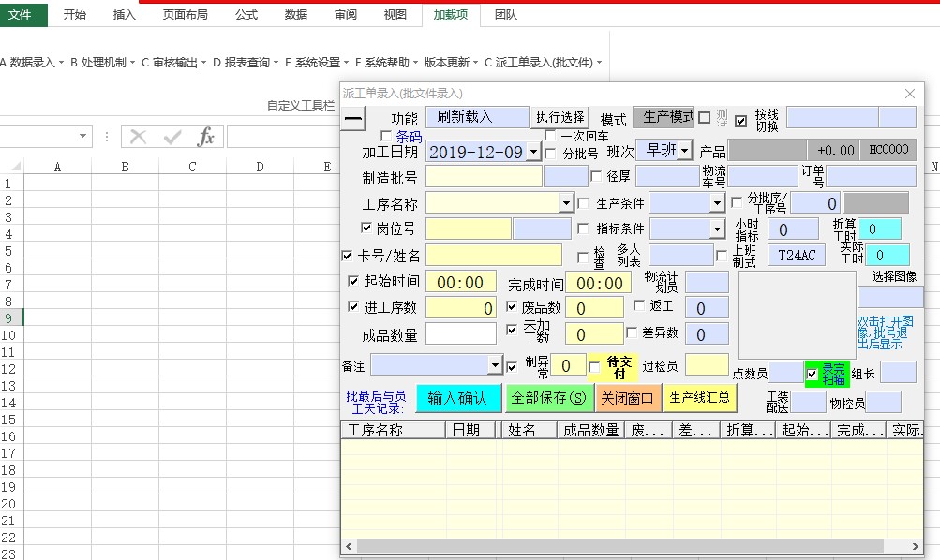
Task: Enable the 条码 checkbox
Action: (x=386, y=136)
